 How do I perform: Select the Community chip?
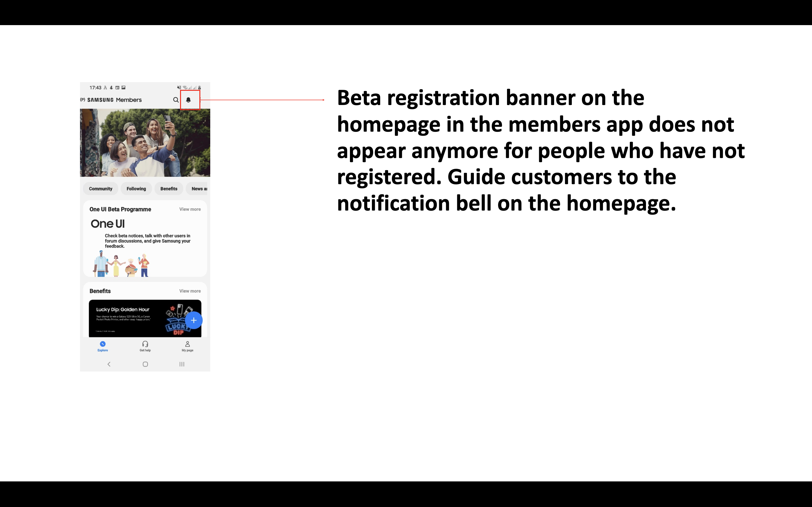tap(100, 189)
